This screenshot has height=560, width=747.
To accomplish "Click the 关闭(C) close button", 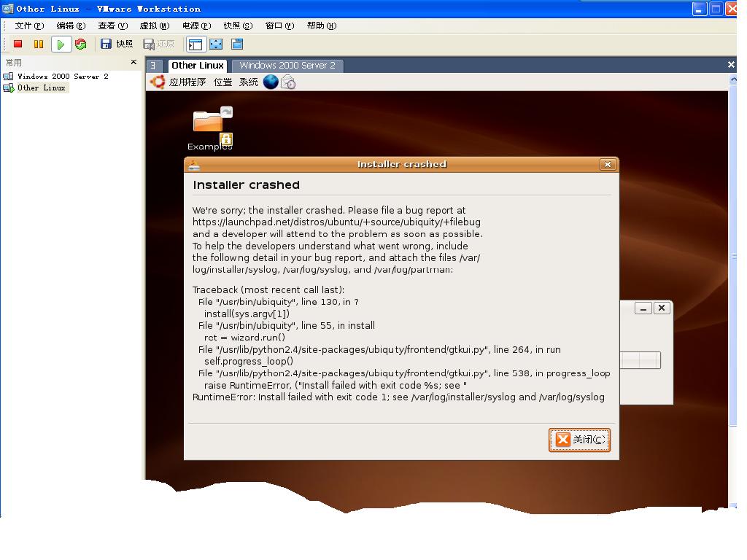I will 579,440.
